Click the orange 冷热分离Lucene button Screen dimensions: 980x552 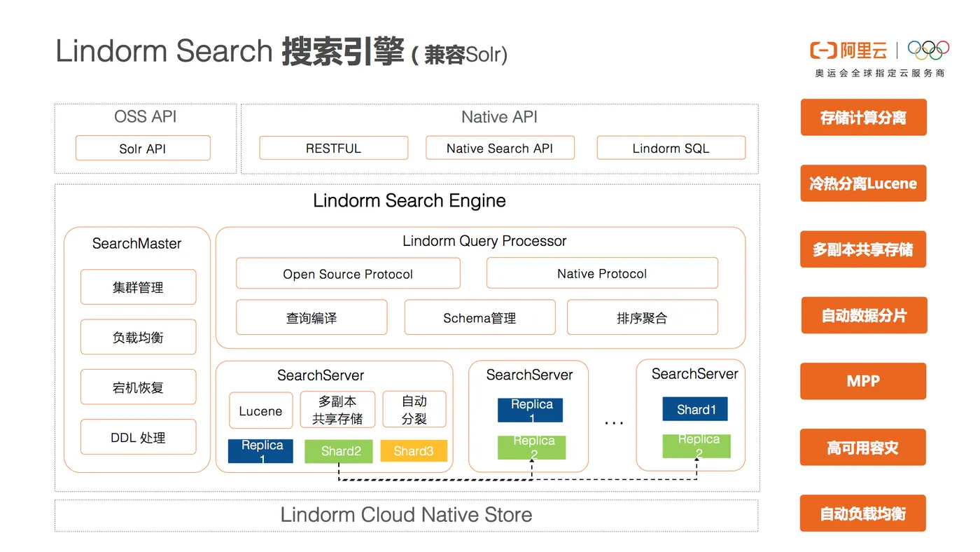tap(863, 184)
